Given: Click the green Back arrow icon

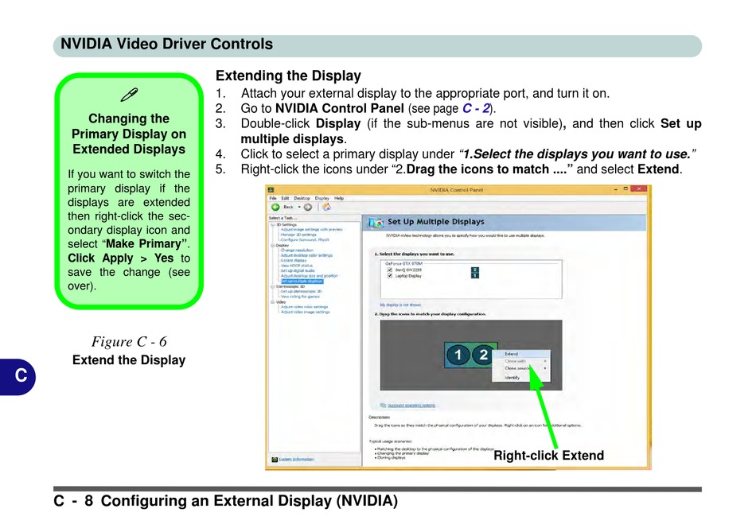Looking at the screenshot, I should coord(275,208).
